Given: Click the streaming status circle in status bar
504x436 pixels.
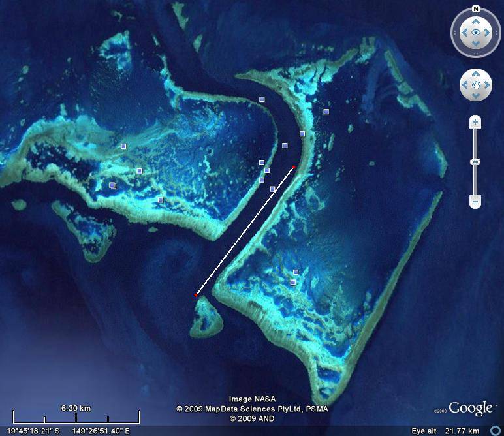Looking at the screenshot, I should 496,431.
